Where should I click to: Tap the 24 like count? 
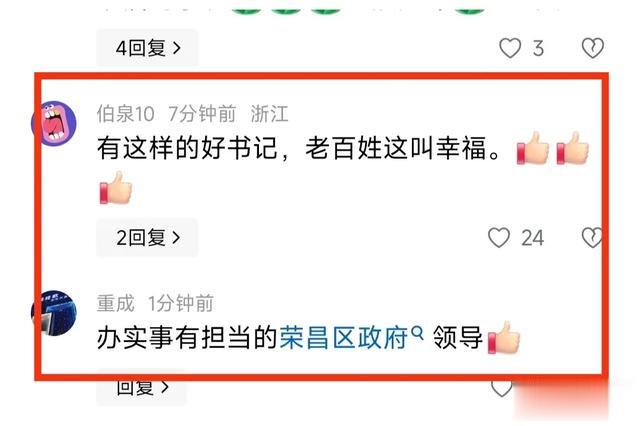[533, 238]
